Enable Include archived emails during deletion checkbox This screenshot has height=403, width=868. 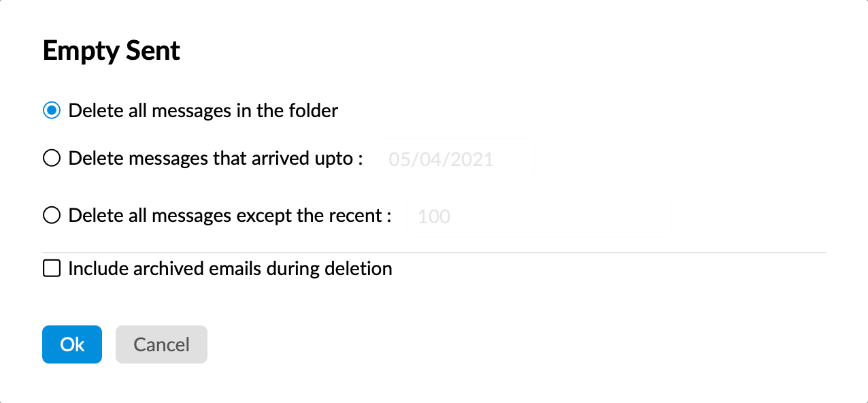click(52, 268)
